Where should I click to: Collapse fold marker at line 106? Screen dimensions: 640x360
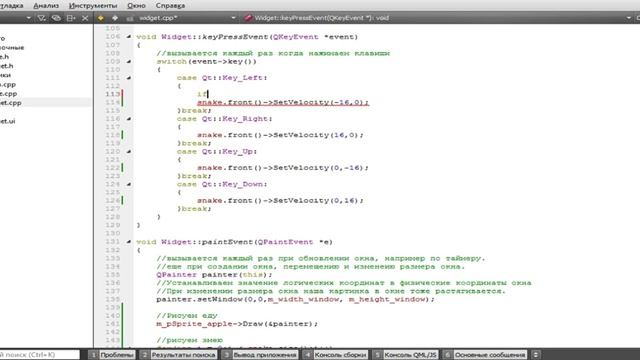tap(129, 37)
